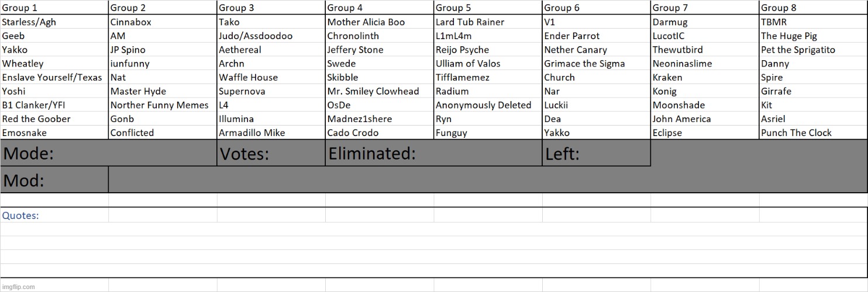Select the John America cell
This screenshot has width=868, height=292.
[x=704, y=119]
